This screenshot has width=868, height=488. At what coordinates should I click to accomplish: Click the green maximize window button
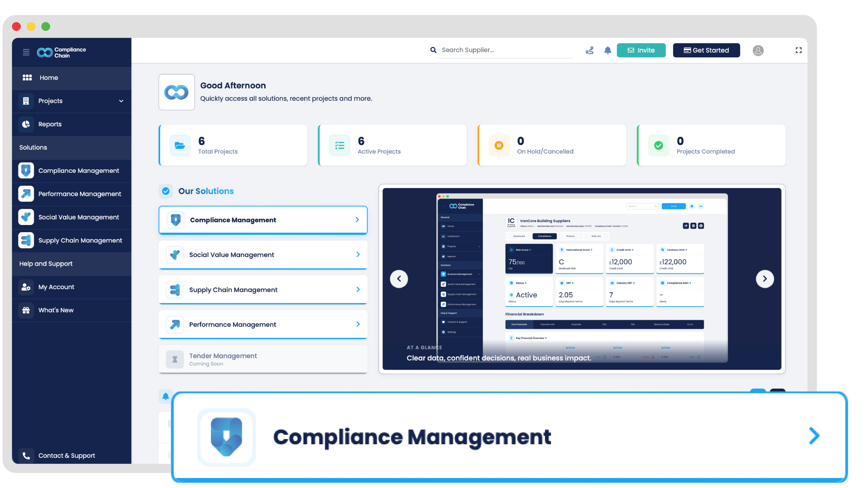point(46,26)
